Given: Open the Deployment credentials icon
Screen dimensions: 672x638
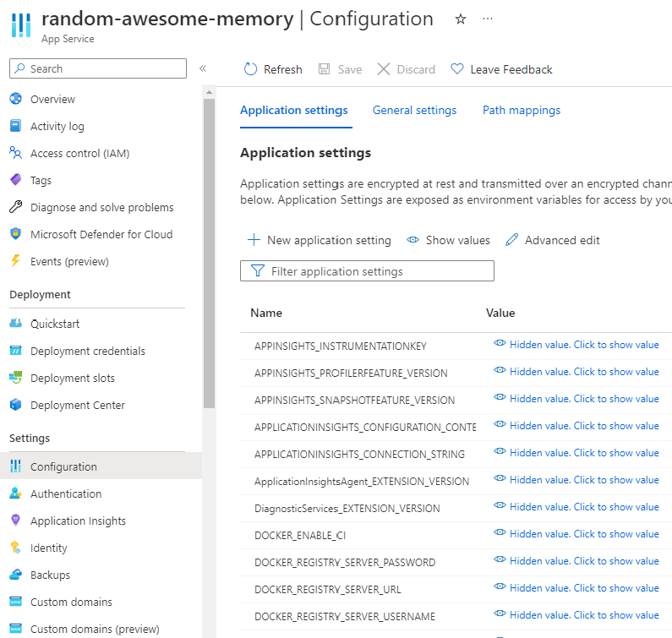Looking at the screenshot, I should [16, 351].
